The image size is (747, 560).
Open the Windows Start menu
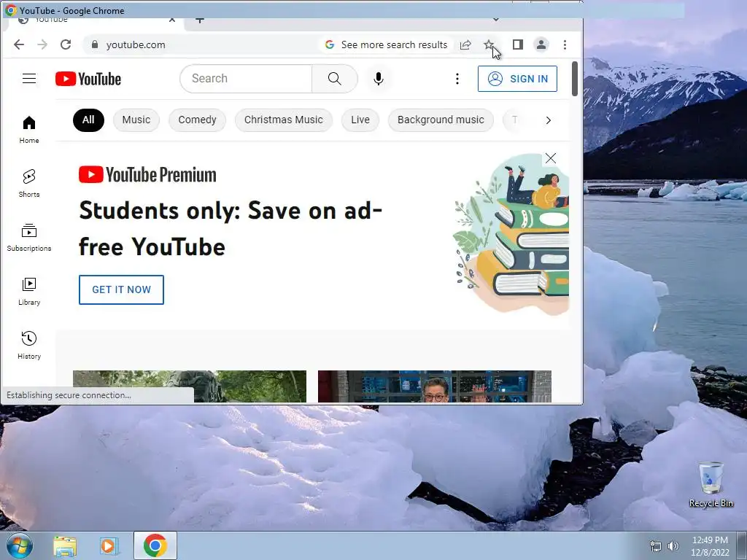click(20, 545)
